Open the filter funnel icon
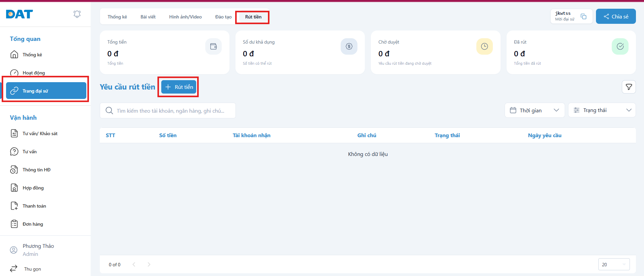This screenshot has width=644, height=276. tap(629, 87)
